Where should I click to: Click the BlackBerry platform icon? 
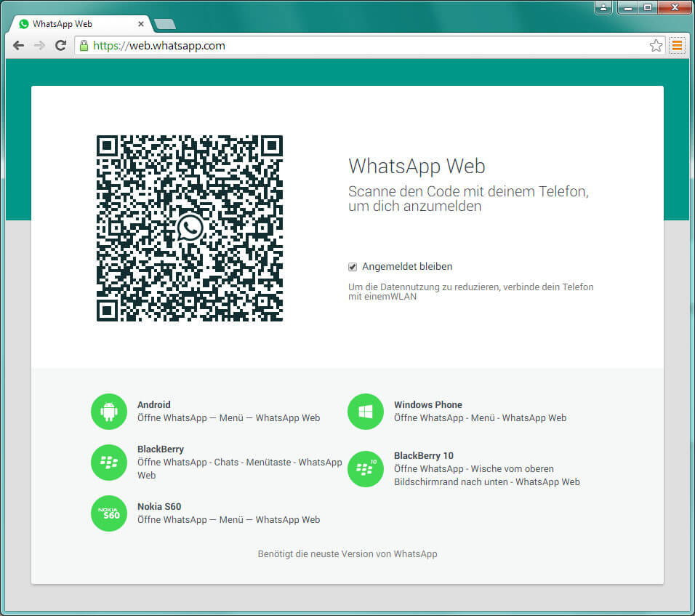(x=109, y=463)
